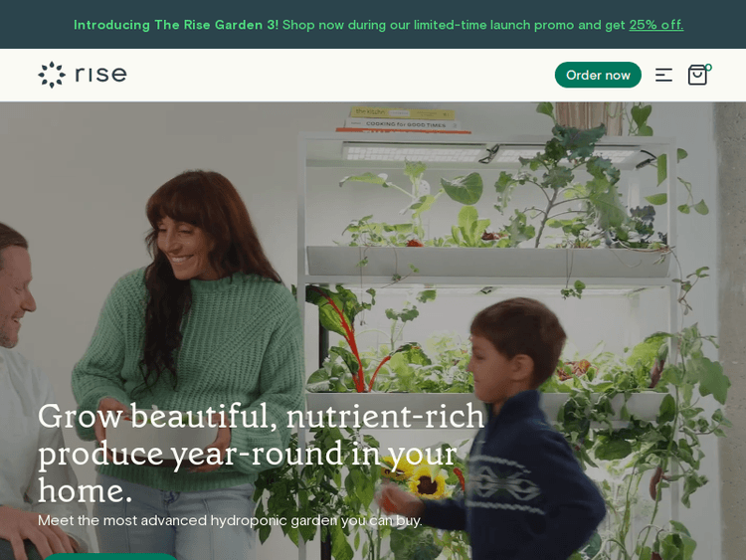The image size is (746, 560).
Task: Open the shopping cart
Action: pos(697,76)
